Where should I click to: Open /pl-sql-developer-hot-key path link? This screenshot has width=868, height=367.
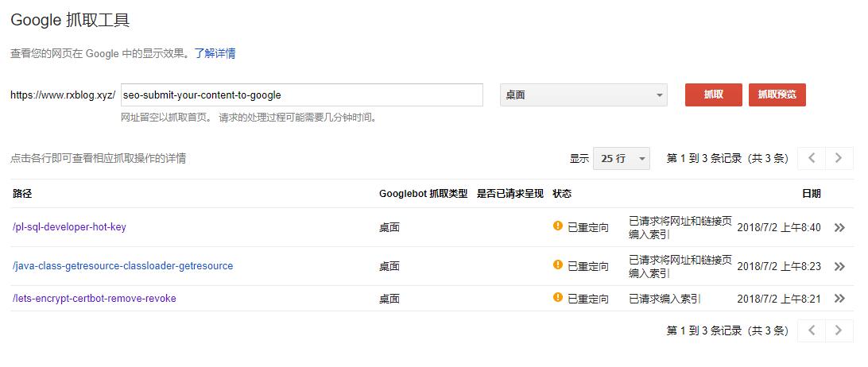coord(69,227)
